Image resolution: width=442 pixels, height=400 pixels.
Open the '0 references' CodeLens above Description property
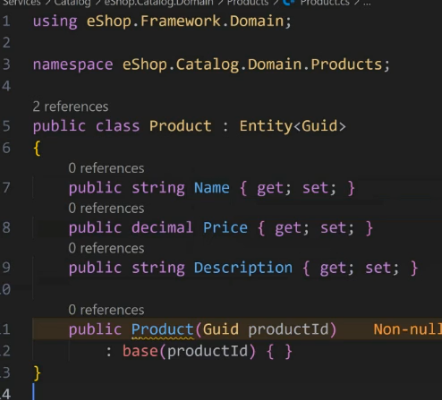(x=106, y=248)
